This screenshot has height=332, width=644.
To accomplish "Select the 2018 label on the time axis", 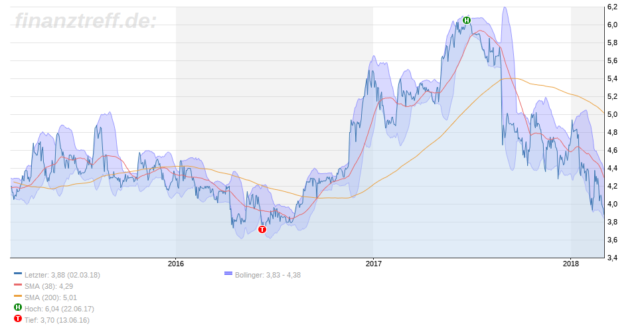I will [571, 264].
